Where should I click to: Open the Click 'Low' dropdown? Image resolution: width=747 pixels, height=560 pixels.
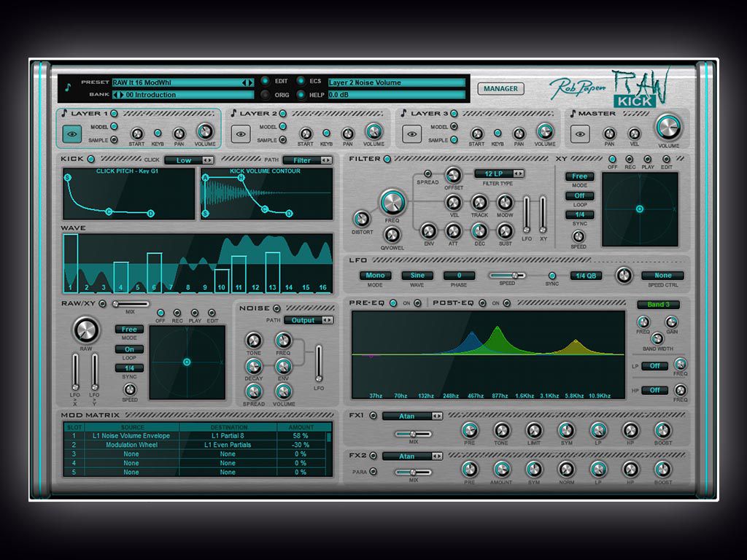189,160
